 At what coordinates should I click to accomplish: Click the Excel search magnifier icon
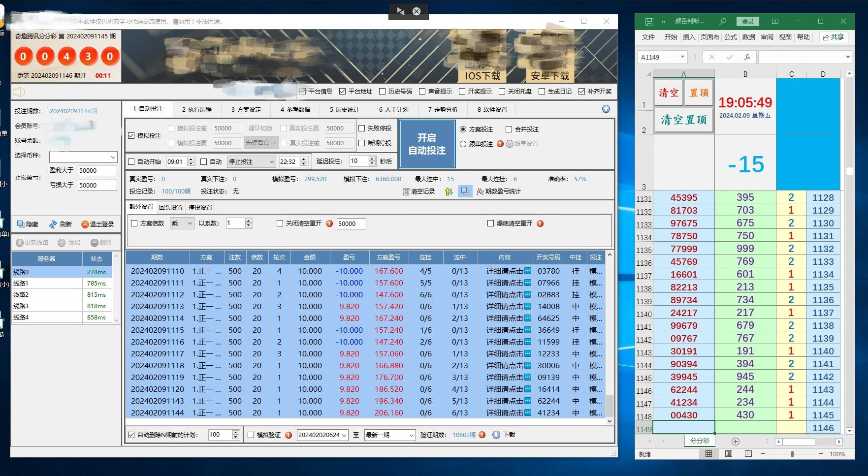[722, 21]
